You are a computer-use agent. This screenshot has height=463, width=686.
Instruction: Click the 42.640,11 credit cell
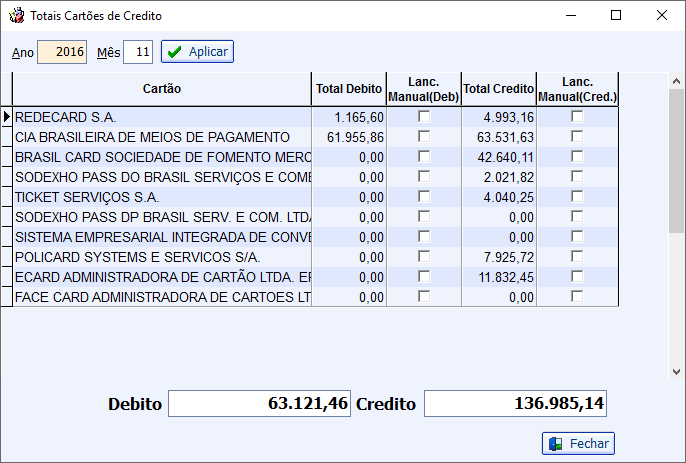point(499,157)
